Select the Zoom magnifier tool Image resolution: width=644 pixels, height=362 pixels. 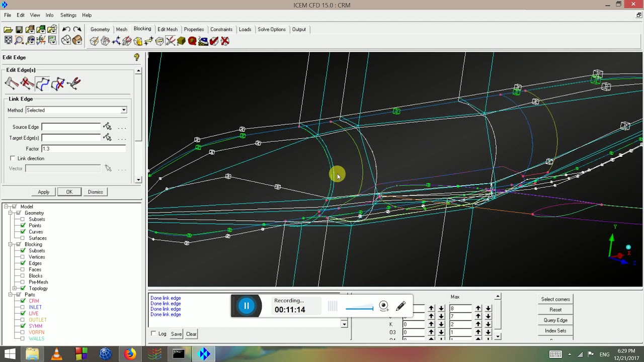tap(19, 40)
